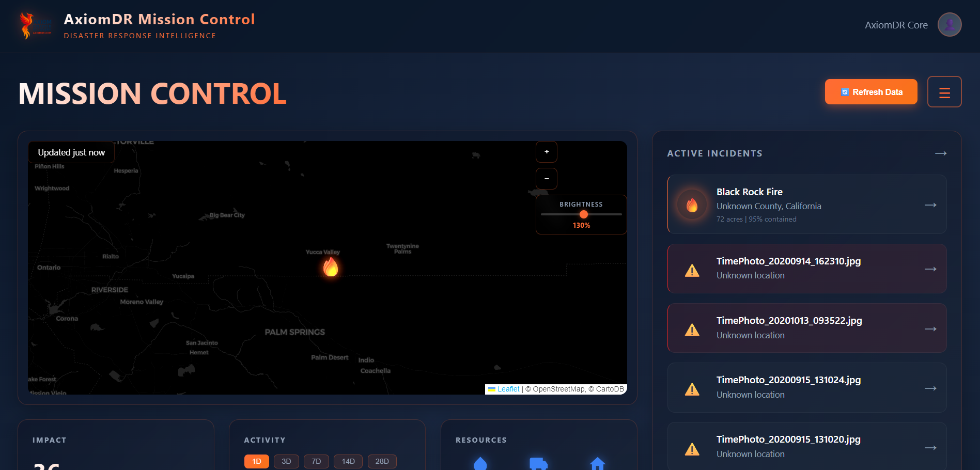Open Black Rock Fire details arrow

(x=931, y=205)
